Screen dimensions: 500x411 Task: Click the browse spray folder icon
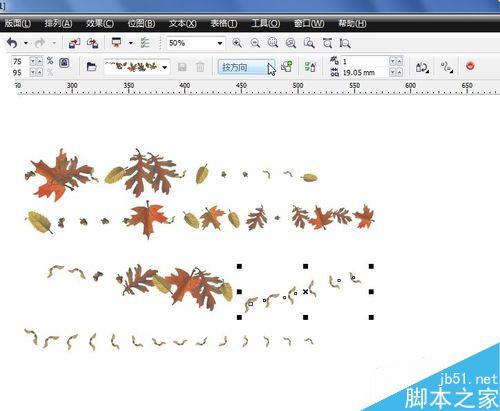[91, 67]
